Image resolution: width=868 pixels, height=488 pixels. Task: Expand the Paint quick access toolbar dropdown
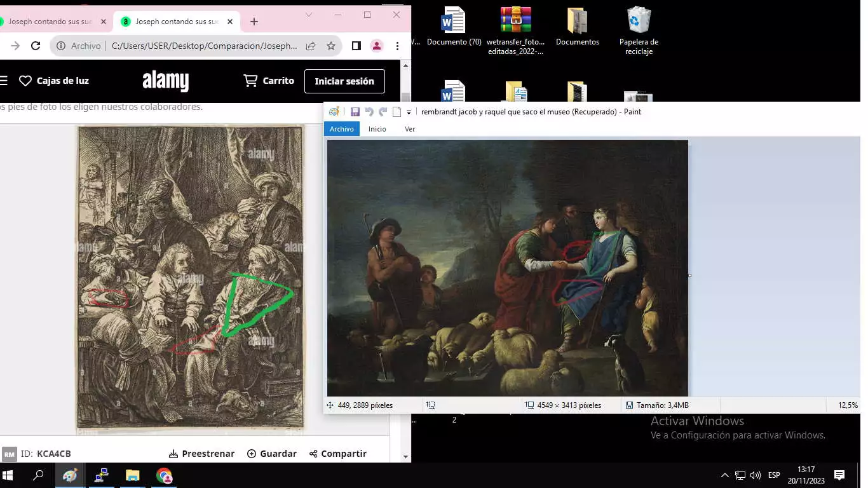[x=409, y=112]
